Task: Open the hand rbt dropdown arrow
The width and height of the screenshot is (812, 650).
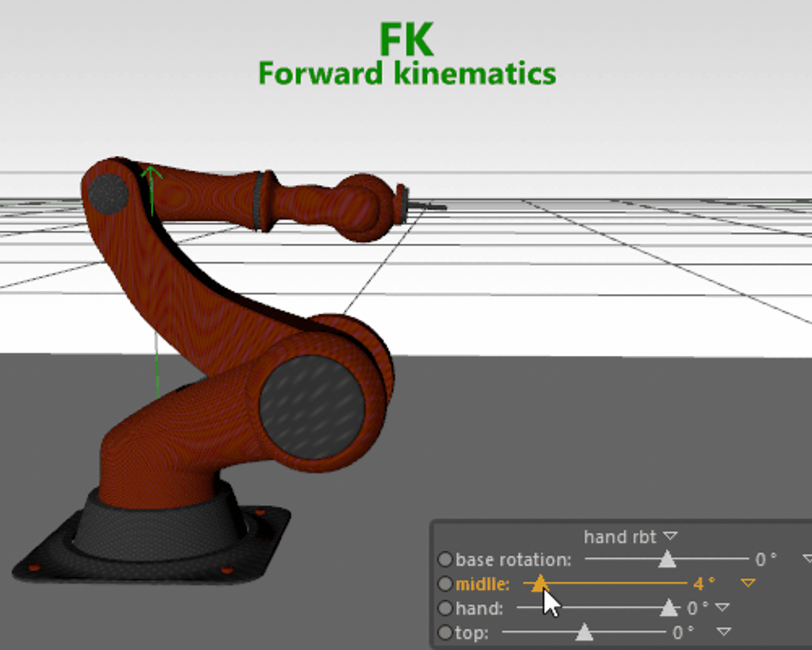Action: tap(670, 536)
